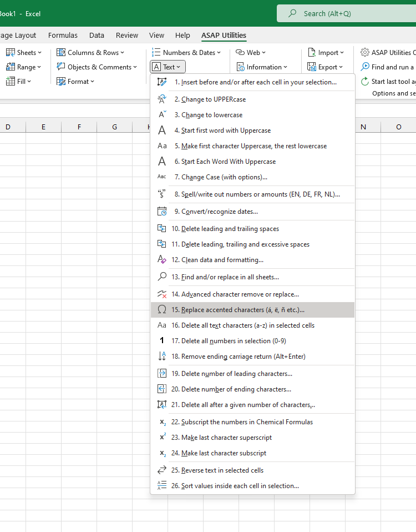Click the Aa icon for Delete all text characters

point(162,325)
